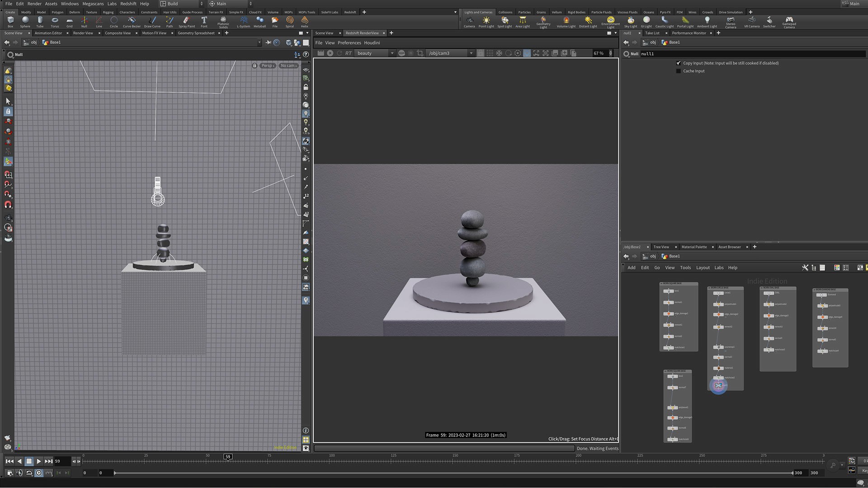The height and width of the screenshot is (488, 868).
Task: Add a Sky Light
Action: coord(631,22)
